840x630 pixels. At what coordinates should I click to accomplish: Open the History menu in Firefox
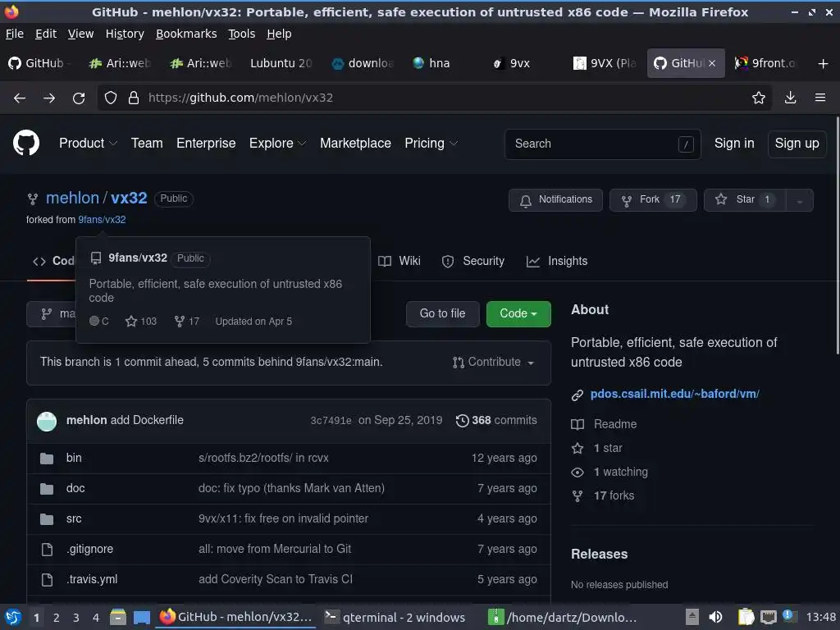coord(125,34)
